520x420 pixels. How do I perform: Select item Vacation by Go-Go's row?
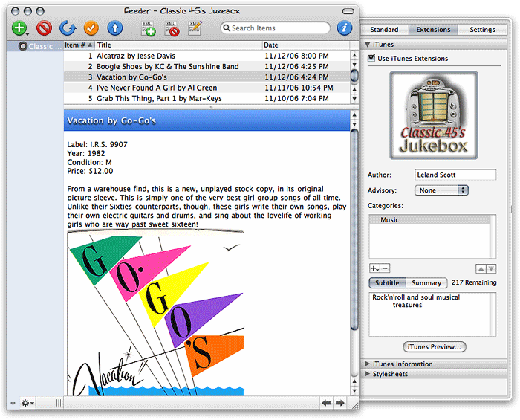207,77
